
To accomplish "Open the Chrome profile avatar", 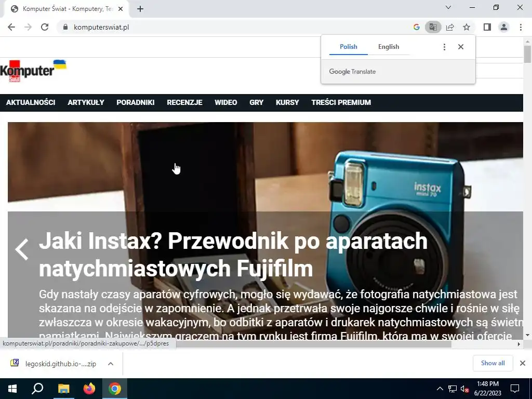I will pyautogui.click(x=504, y=27).
